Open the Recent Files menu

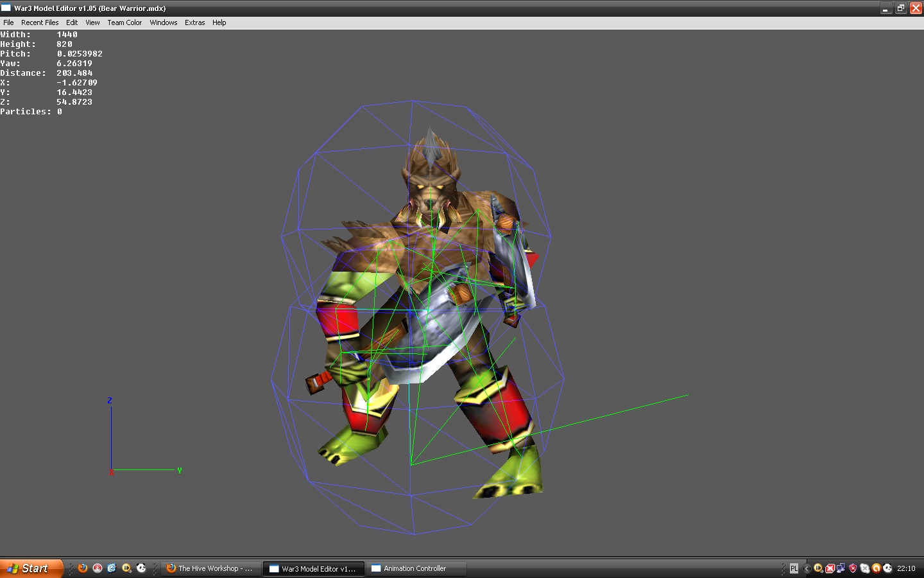[40, 22]
